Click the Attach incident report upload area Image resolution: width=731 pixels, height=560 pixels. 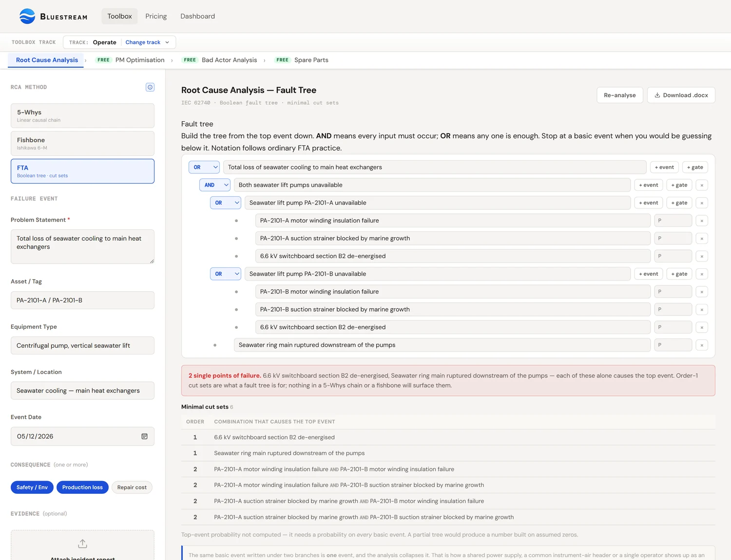tap(82, 545)
